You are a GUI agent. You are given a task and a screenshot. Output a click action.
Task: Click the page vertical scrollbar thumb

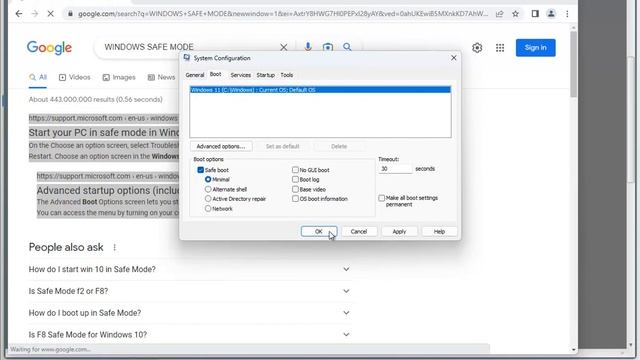click(x=573, y=64)
